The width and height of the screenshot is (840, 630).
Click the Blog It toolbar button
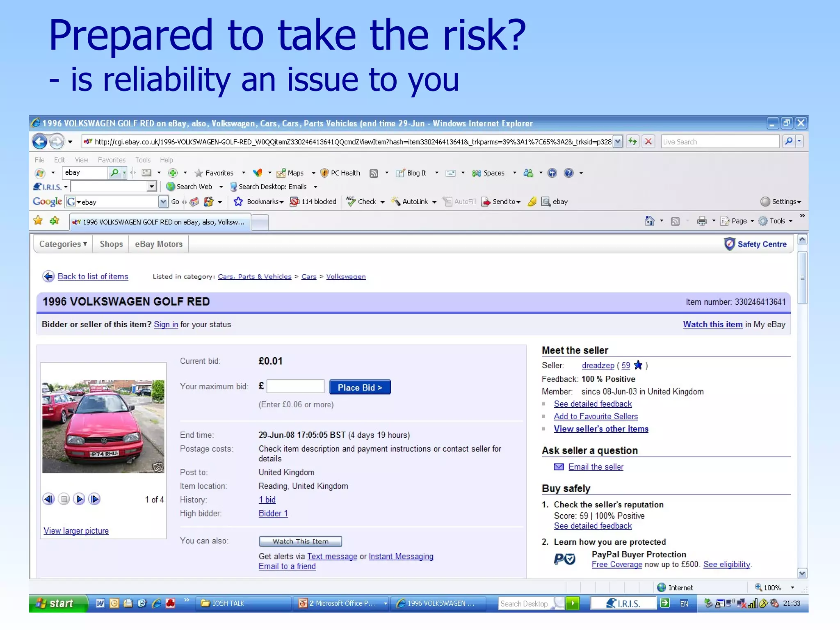tap(411, 173)
